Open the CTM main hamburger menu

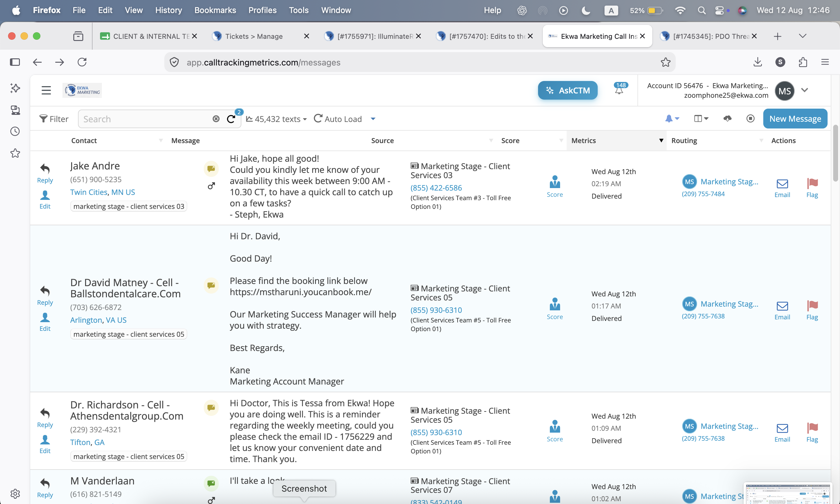46,90
